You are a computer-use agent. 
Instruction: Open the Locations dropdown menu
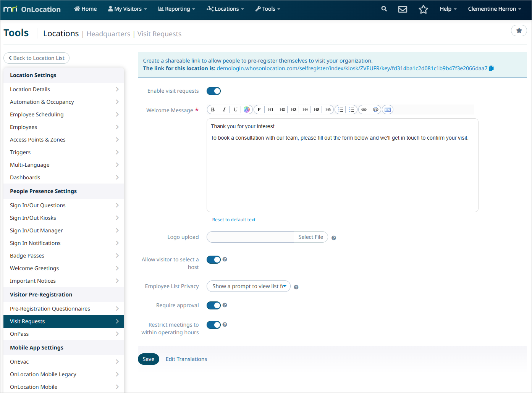225,9
